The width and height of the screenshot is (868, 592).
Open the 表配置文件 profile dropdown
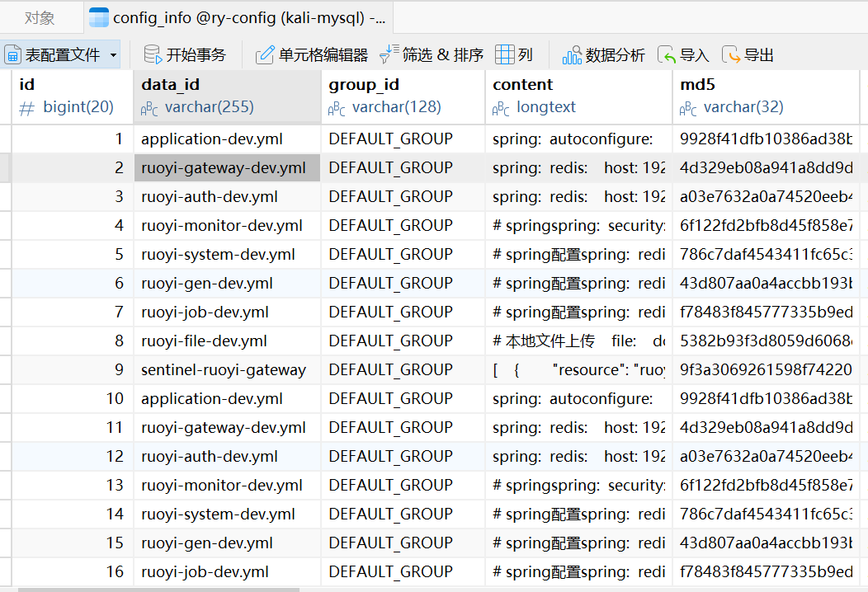[61, 54]
